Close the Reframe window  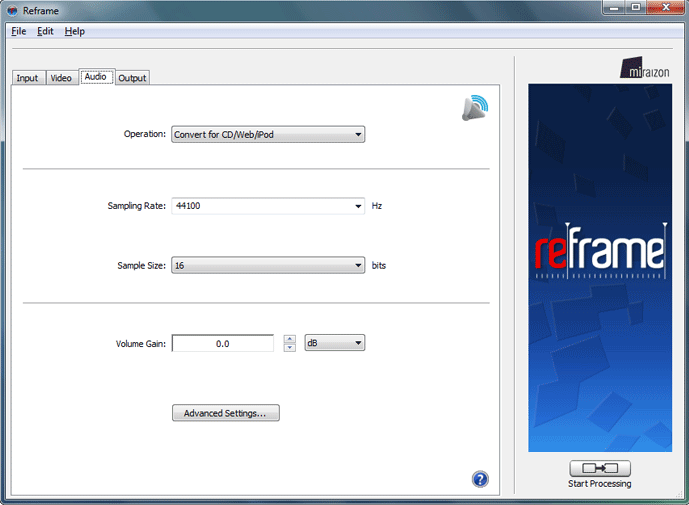point(665,7)
